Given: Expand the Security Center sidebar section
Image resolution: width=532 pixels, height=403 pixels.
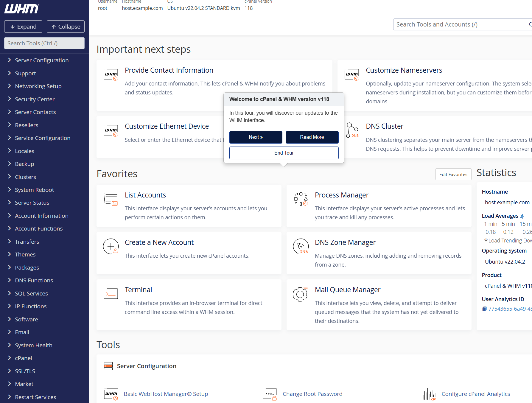Looking at the screenshot, I should coord(35,99).
